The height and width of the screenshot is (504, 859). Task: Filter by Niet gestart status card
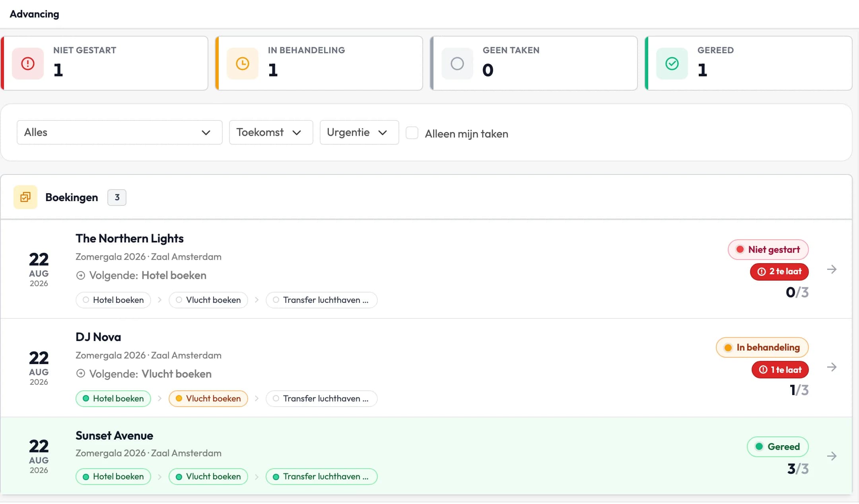tap(104, 63)
